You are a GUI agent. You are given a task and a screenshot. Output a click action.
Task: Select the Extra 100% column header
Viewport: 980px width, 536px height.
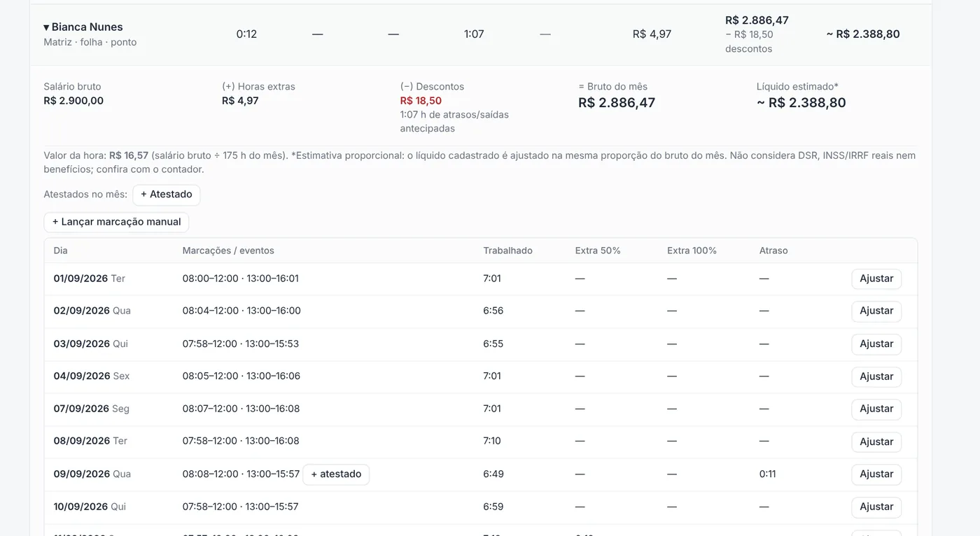pyautogui.click(x=692, y=251)
